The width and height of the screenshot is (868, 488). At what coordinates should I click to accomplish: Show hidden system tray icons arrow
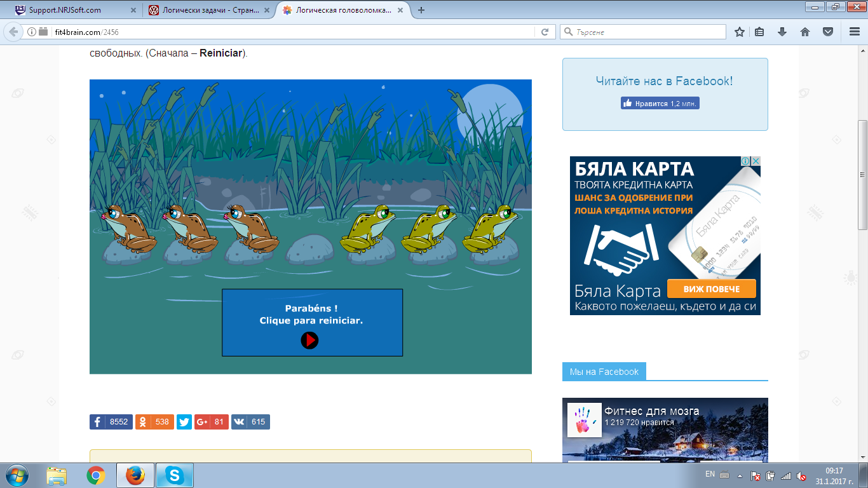pyautogui.click(x=740, y=475)
